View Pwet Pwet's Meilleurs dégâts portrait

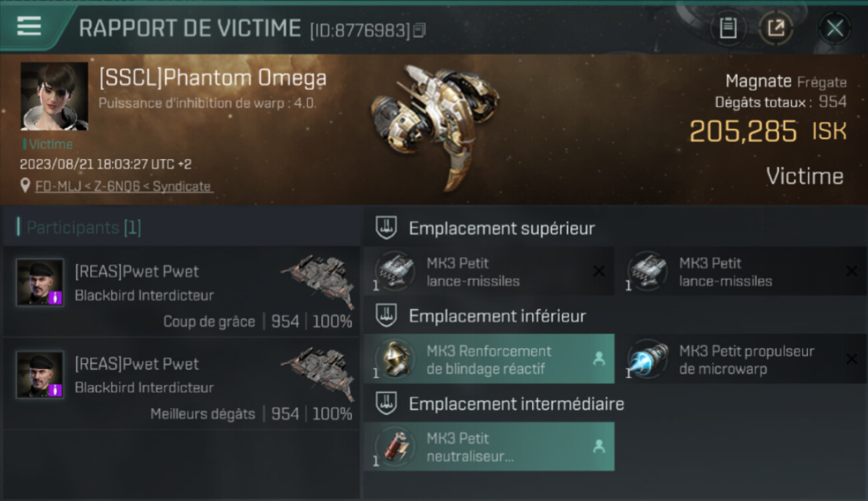[40, 374]
